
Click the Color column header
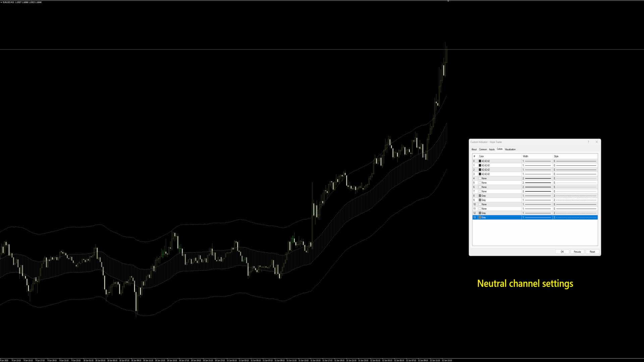[x=500, y=157]
